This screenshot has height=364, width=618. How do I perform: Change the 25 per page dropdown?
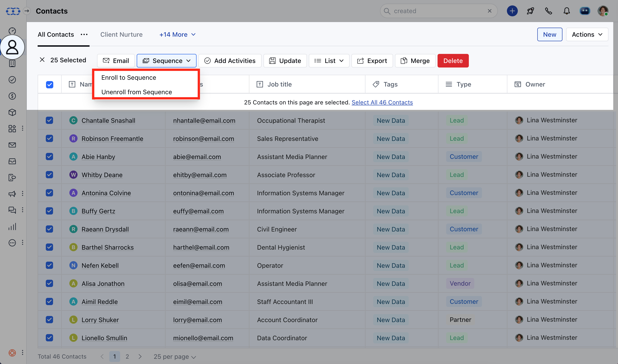[175, 357]
